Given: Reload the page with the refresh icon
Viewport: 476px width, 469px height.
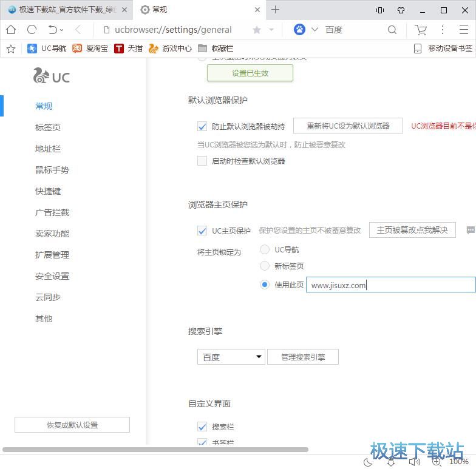Looking at the screenshot, I should click(32, 29).
